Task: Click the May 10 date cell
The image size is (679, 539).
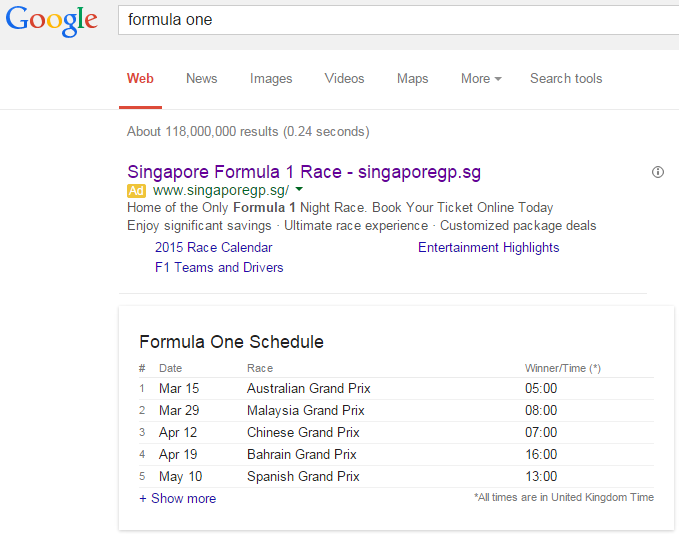Action: (181, 477)
